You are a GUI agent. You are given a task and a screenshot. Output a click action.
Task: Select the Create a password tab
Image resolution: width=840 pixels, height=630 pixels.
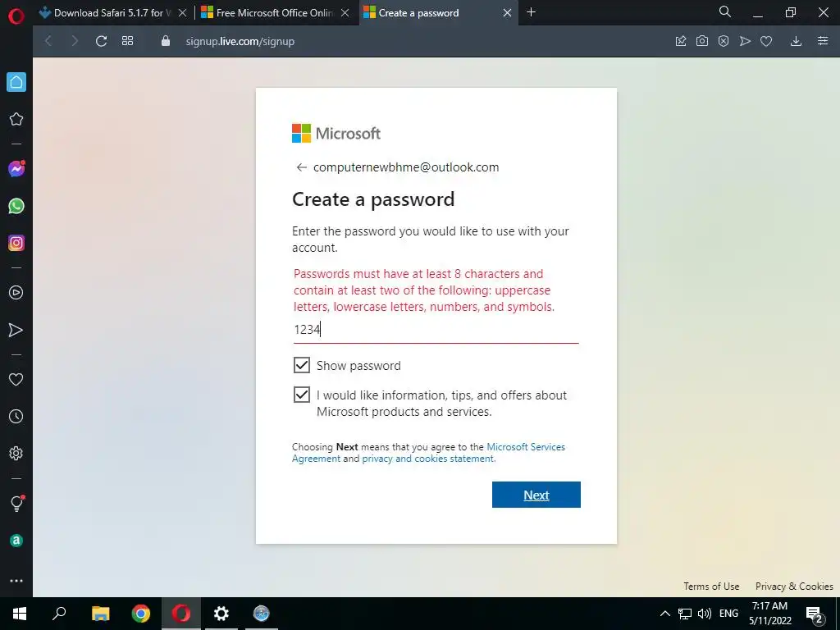point(418,13)
